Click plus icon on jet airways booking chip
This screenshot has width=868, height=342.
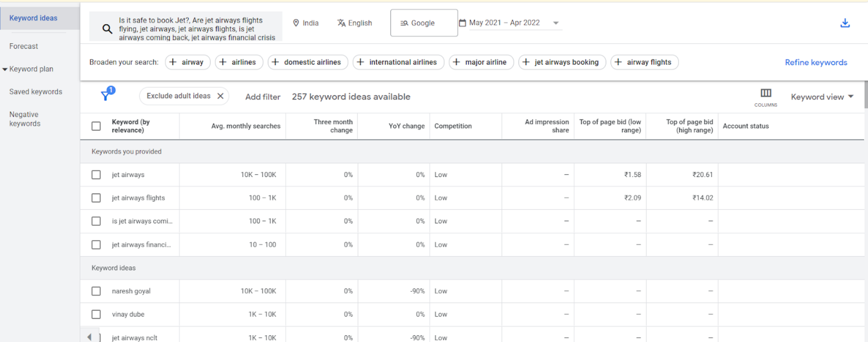(x=526, y=62)
